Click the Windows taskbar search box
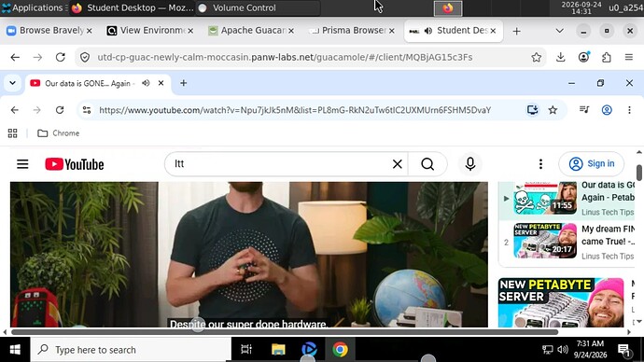The height and width of the screenshot is (362, 644). coord(131,350)
